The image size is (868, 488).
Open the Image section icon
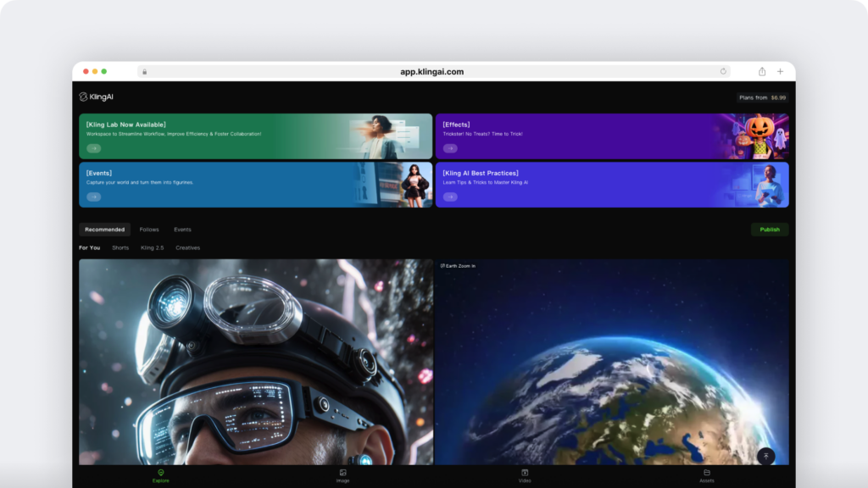click(342, 473)
